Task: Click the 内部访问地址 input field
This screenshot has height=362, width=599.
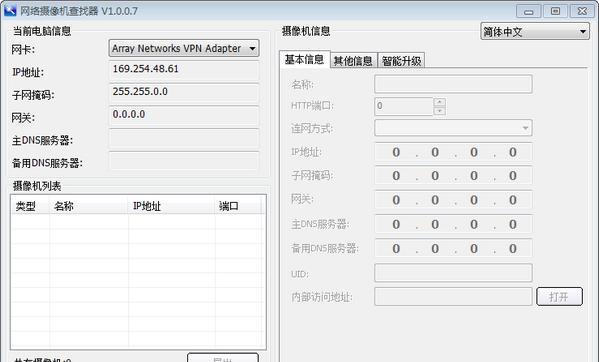Action: 453,297
